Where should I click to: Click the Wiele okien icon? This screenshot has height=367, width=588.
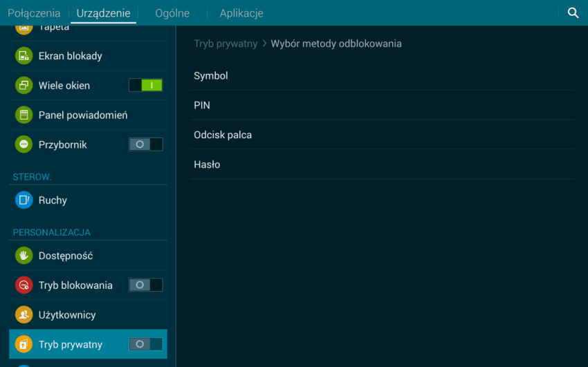[24, 86]
